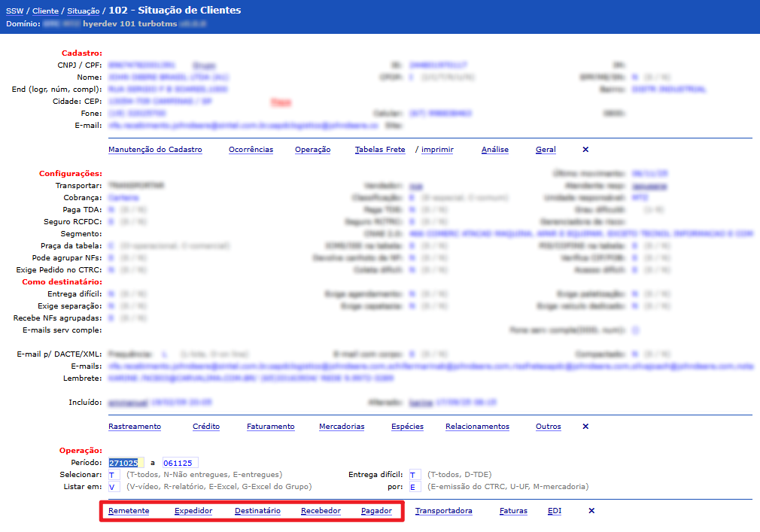Open the Análise link
This screenshot has height=532, width=760.
point(494,150)
